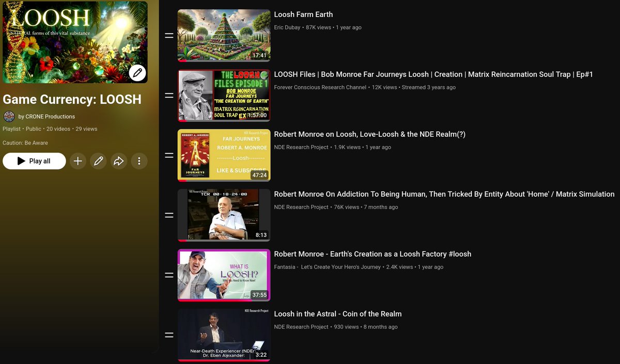
Task: Click the '87K views • 1 year ago' text
Action: (334, 27)
